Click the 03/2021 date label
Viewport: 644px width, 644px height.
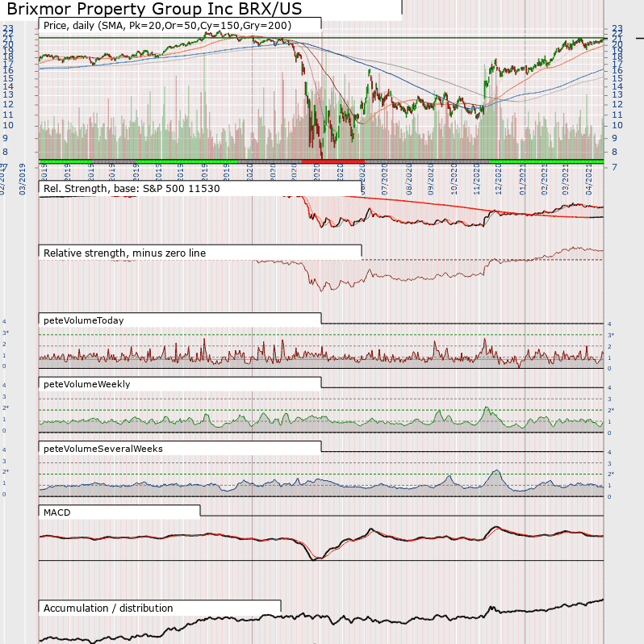pyautogui.click(x=566, y=179)
